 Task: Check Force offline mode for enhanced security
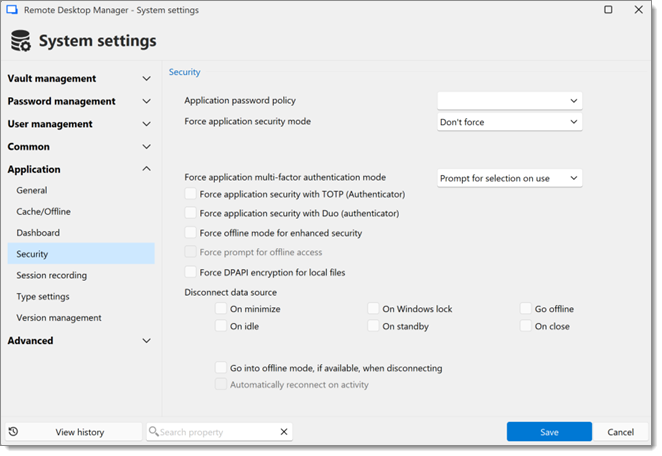(x=190, y=233)
